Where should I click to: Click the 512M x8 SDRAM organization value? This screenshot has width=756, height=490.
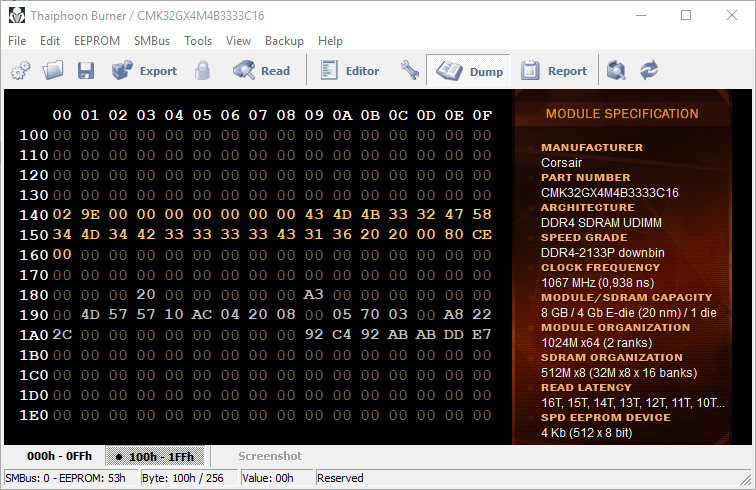619,373
